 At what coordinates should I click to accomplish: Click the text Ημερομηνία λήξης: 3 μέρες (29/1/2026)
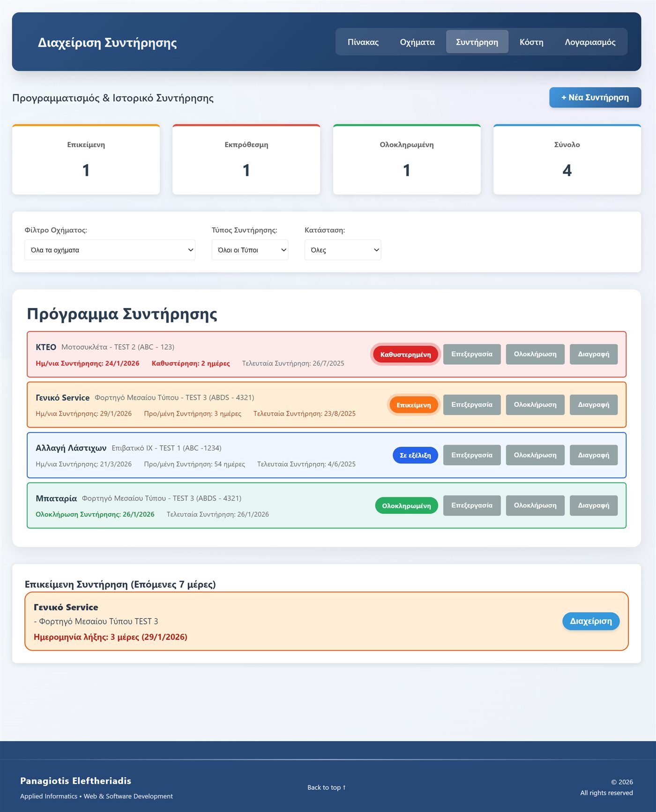pos(111,637)
